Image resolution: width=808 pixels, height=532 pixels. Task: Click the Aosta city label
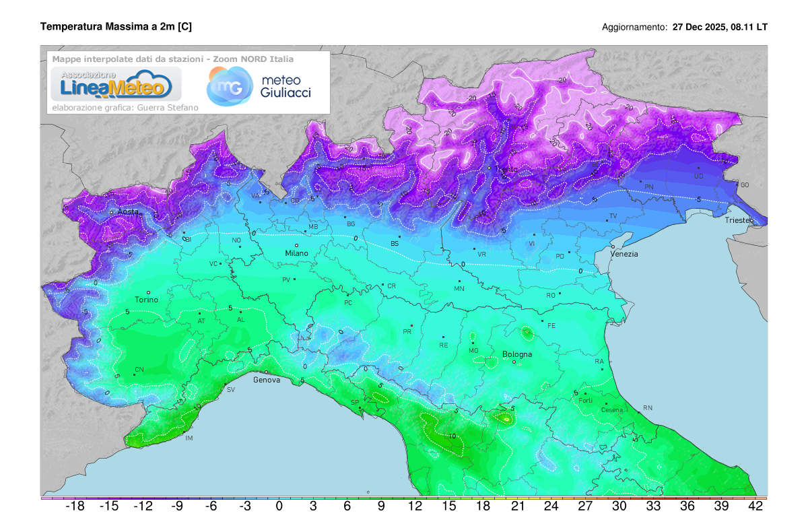(x=128, y=211)
